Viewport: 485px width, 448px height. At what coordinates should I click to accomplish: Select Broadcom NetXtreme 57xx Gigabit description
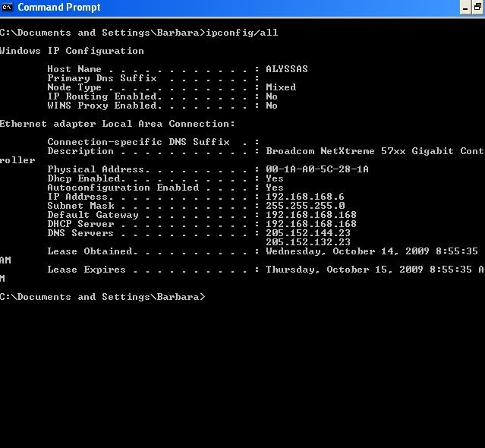click(x=375, y=151)
